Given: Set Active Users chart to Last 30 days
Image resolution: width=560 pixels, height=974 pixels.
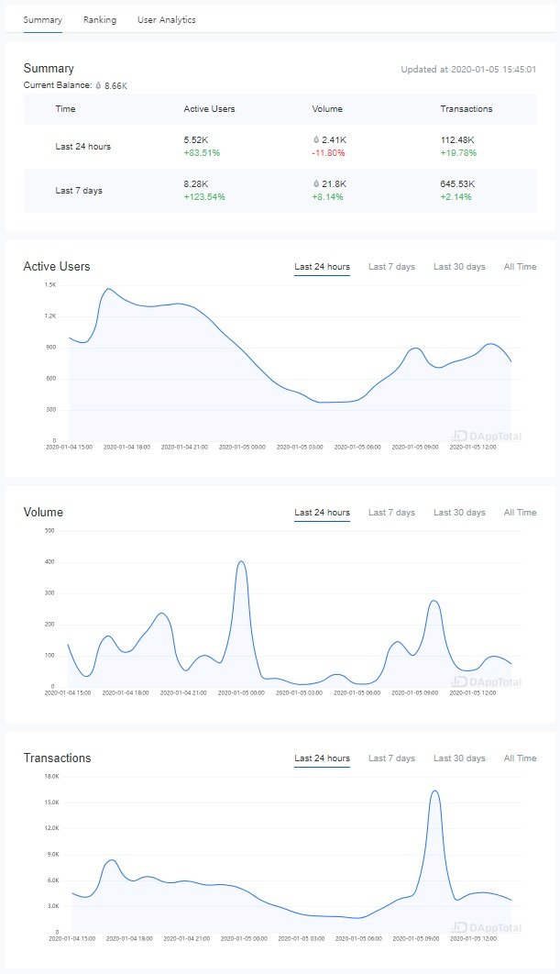Looking at the screenshot, I should 459,267.
